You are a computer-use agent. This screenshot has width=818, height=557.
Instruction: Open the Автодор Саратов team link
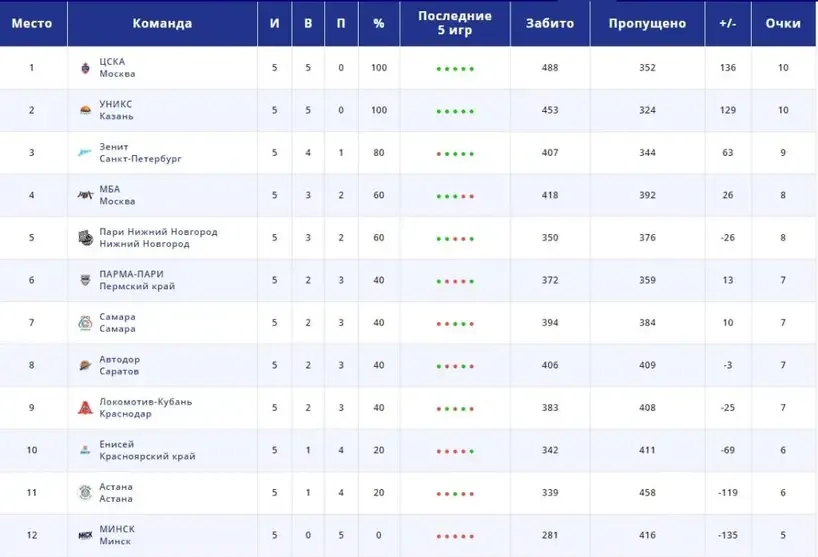119,365
